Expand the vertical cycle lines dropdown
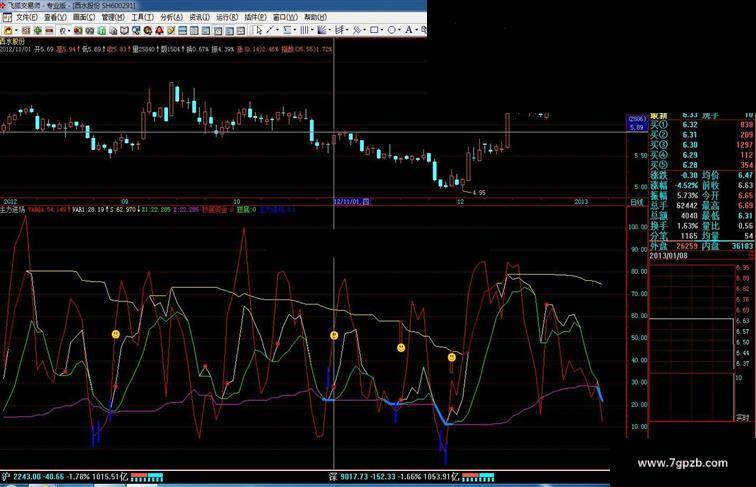This screenshot has height=487, width=756. [x=312, y=30]
